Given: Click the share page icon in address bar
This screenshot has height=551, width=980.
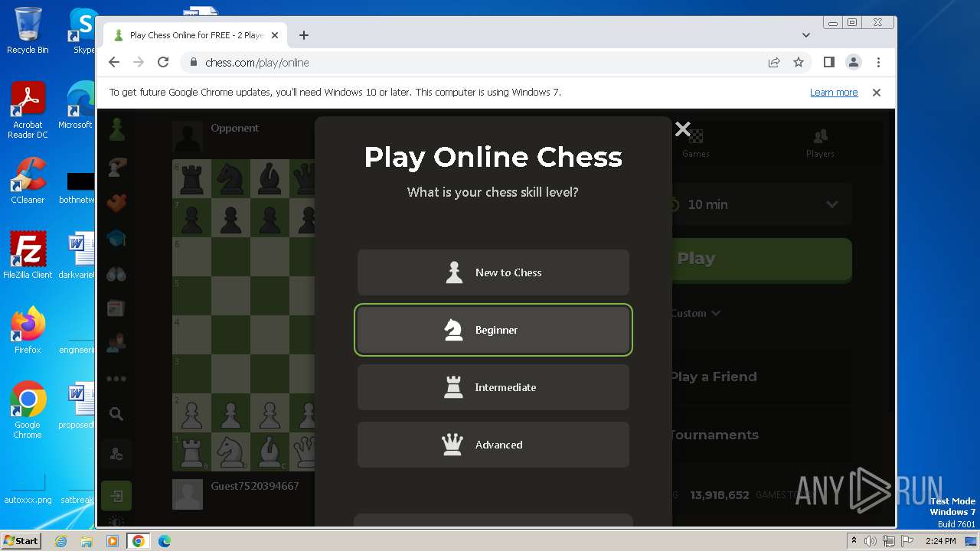Looking at the screenshot, I should pos(774,62).
